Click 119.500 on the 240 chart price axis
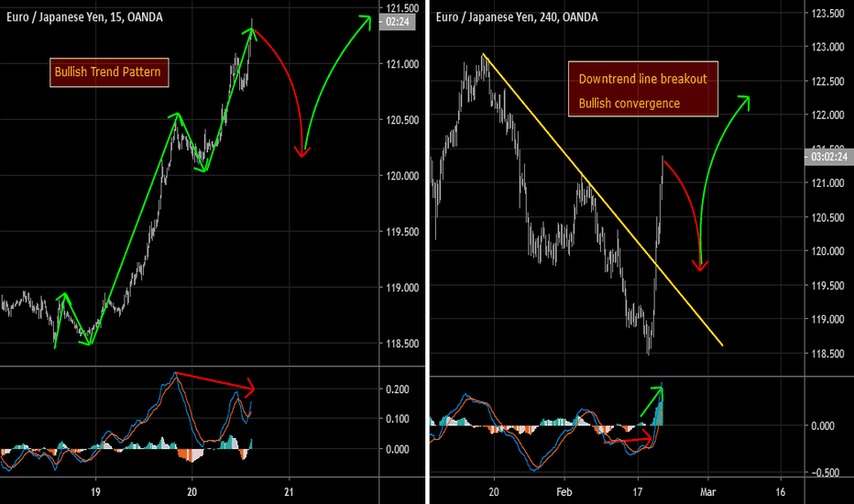Screen dimensions: 854x504 pos(827,286)
